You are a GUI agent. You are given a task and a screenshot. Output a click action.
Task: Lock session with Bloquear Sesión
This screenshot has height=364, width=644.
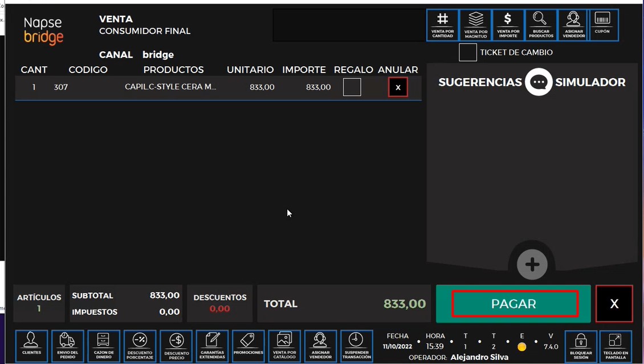pos(581,346)
